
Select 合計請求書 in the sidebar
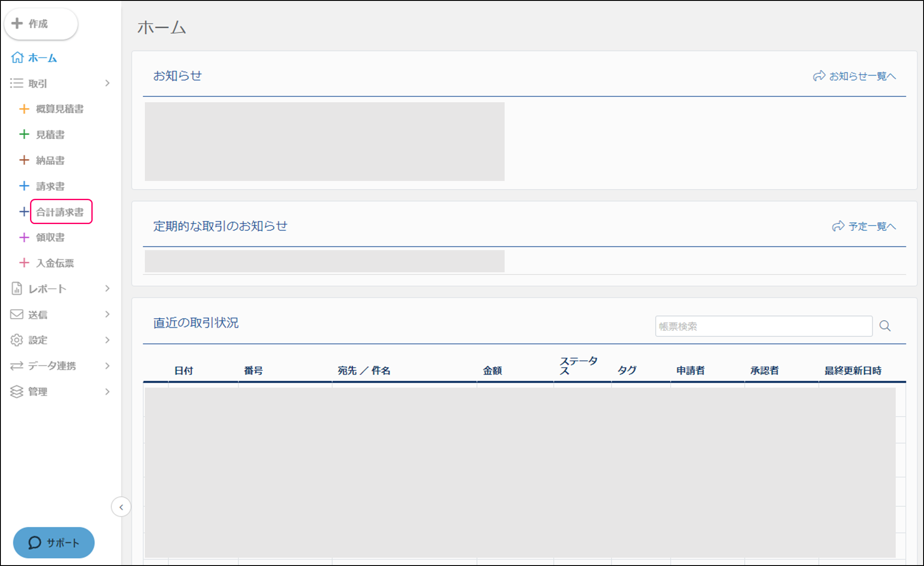[x=60, y=212]
